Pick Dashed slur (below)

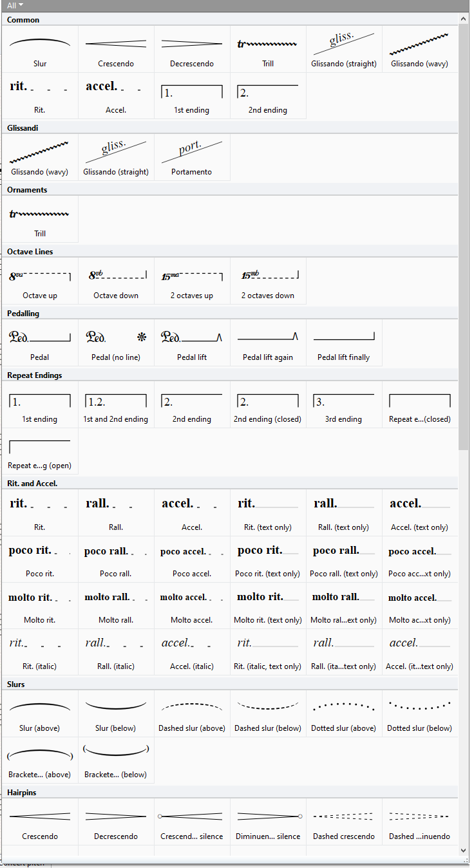pyautogui.click(x=268, y=713)
